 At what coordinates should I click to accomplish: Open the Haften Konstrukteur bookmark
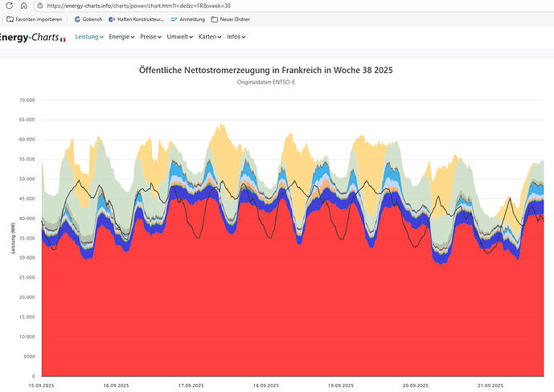137,19
